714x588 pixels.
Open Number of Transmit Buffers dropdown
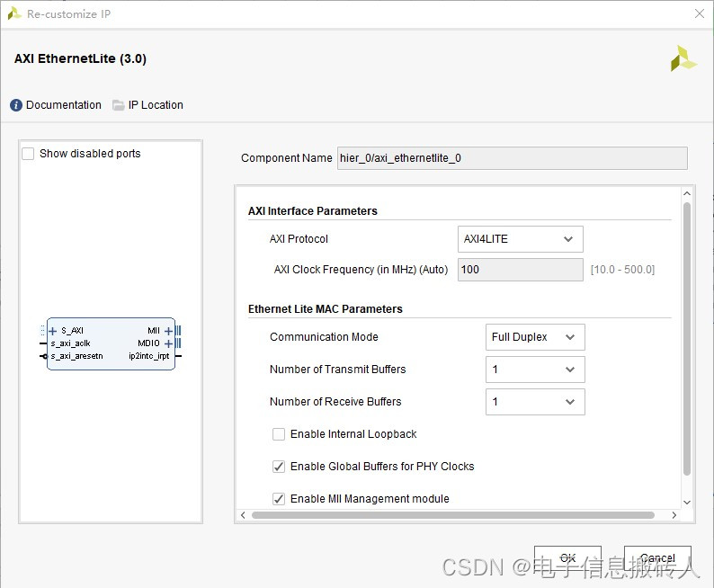click(535, 370)
